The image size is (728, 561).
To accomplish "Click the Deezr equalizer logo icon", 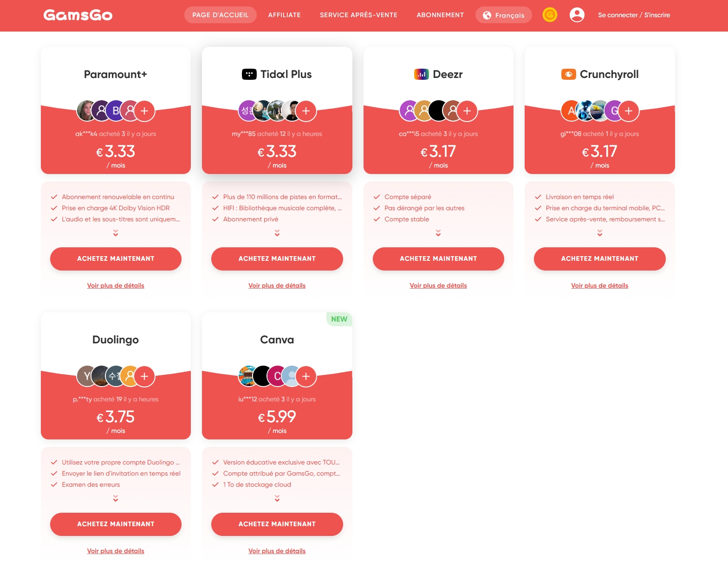I will pos(422,74).
